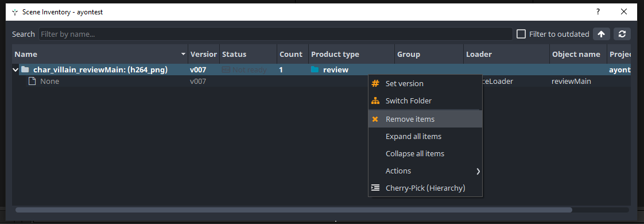Click the up-arrow update all button
Screen dimensions: 644x224
coord(602,34)
